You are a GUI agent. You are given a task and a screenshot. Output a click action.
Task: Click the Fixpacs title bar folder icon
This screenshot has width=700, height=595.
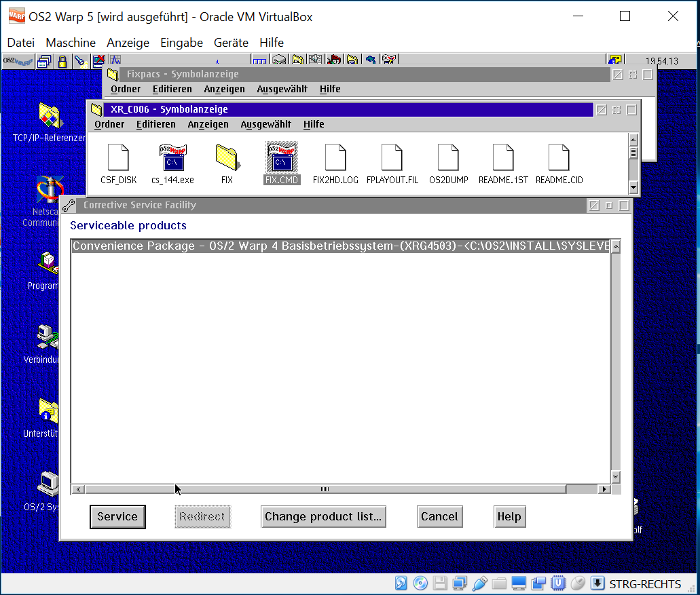113,75
